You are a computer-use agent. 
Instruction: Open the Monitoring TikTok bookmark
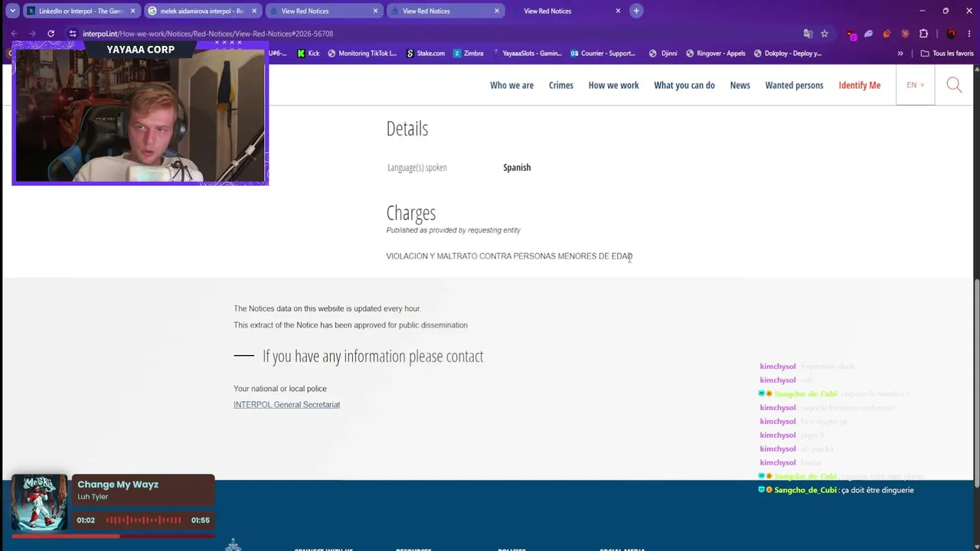[x=362, y=54]
